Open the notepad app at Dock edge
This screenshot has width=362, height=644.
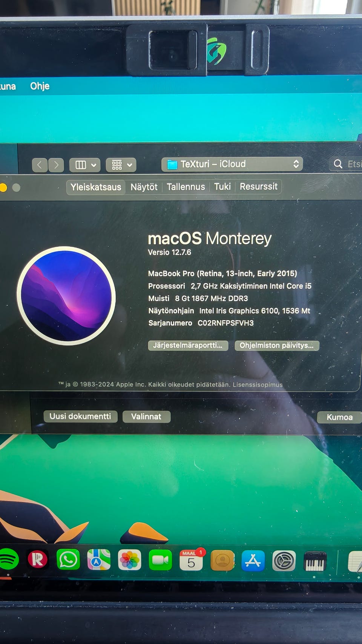click(x=355, y=561)
